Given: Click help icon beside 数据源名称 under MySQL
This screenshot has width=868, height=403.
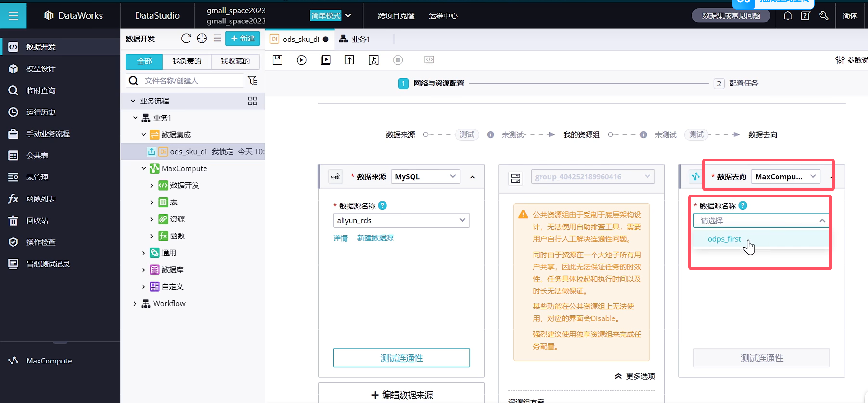Looking at the screenshot, I should (x=382, y=205).
